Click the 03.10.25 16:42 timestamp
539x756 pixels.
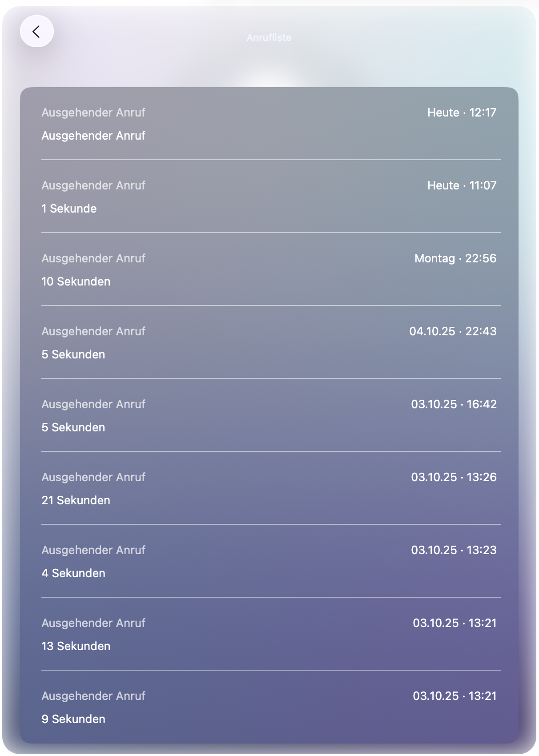(x=454, y=404)
